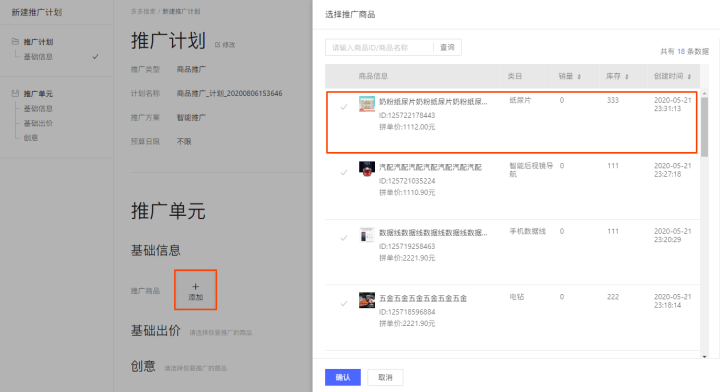Tick the 数据线 product row checkmark
Image resolution: width=720 pixels, height=392 pixels.
point(343,238)
